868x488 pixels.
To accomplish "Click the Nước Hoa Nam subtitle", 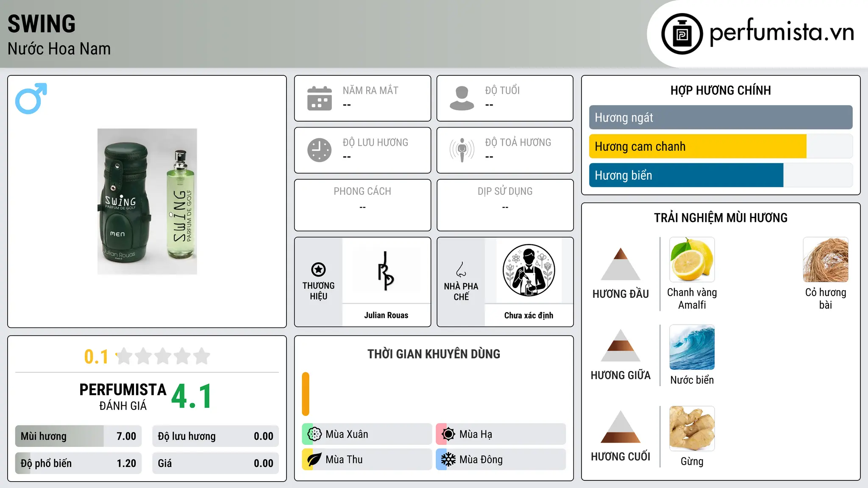I will pyautogui.click(x=59, y=49).
